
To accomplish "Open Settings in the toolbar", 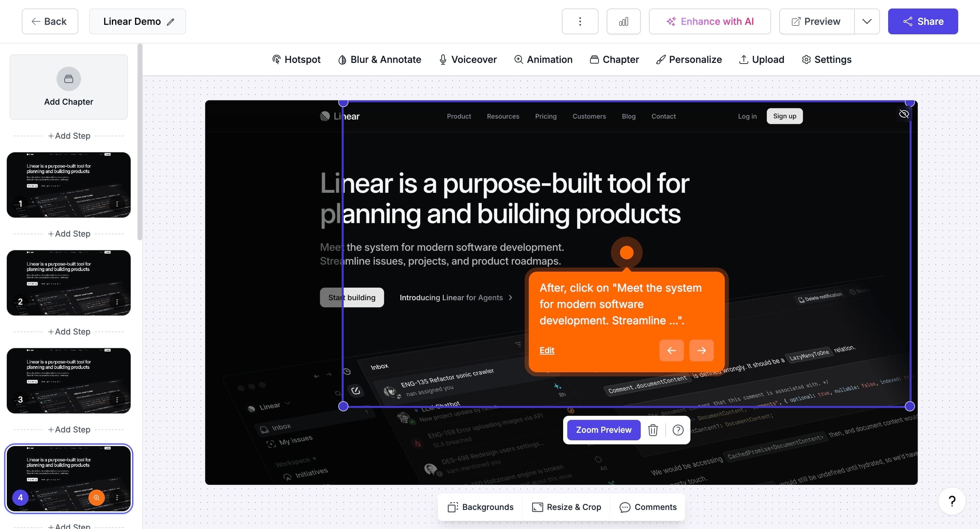I will coord(826,59).
